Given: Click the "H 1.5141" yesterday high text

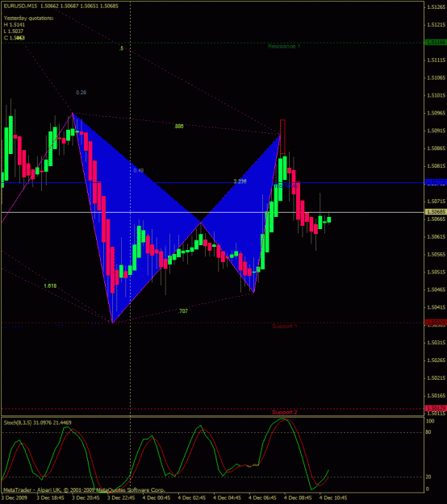Looking at the screenshot, I should pos(15,25).
